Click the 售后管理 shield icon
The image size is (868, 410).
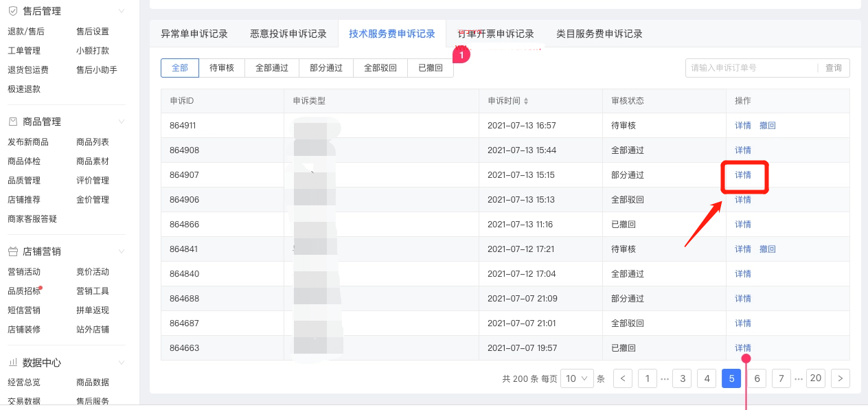click(12, 11)
